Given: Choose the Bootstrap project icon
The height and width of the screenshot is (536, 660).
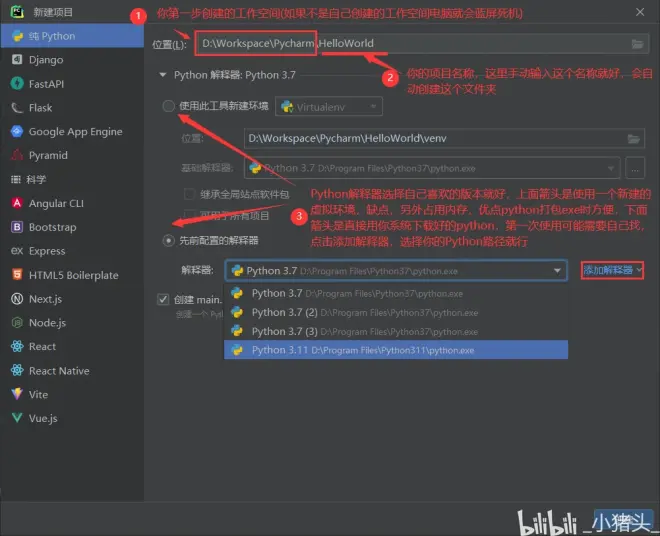Looking at the screenshot, I should tap(18, 227).
